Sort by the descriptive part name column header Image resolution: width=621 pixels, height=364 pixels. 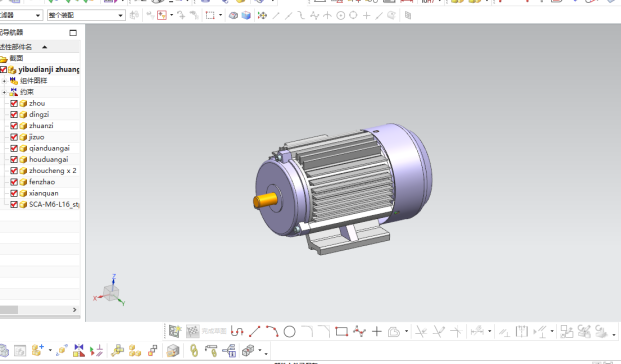tap(40, 47)
